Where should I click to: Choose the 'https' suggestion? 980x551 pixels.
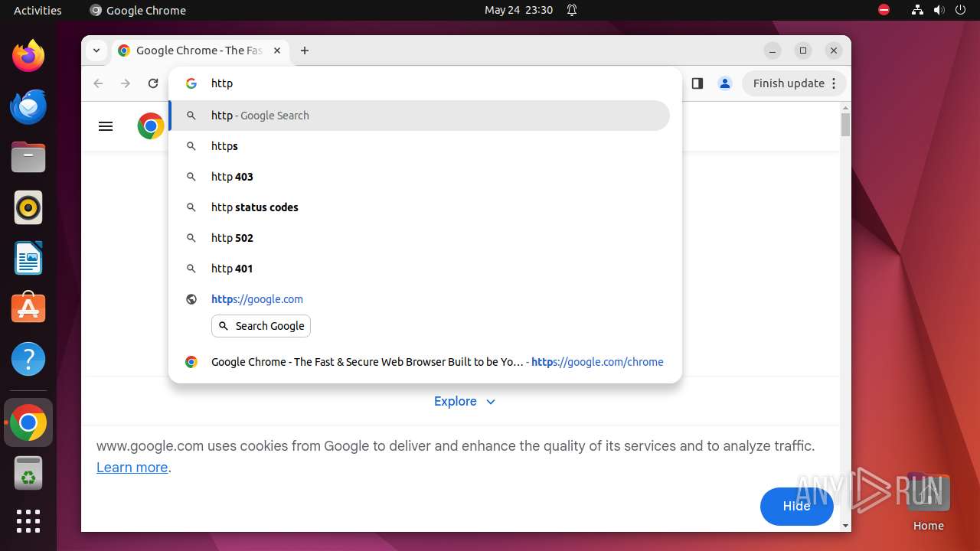pyautogui.click(x=420, y=146)
